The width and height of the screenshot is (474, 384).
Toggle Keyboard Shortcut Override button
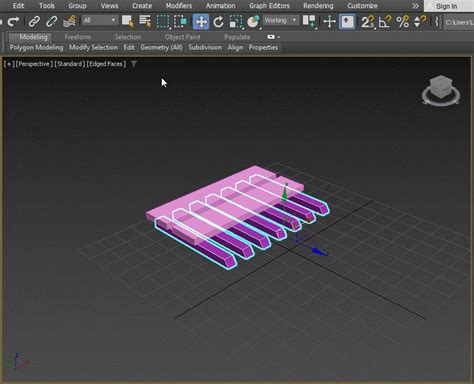(347, 22)
